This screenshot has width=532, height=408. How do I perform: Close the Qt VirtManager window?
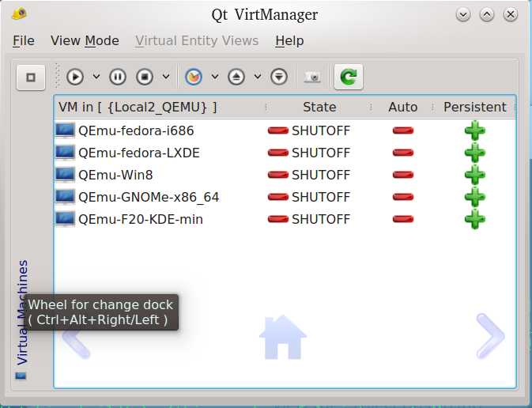click(x=511, y=14)
